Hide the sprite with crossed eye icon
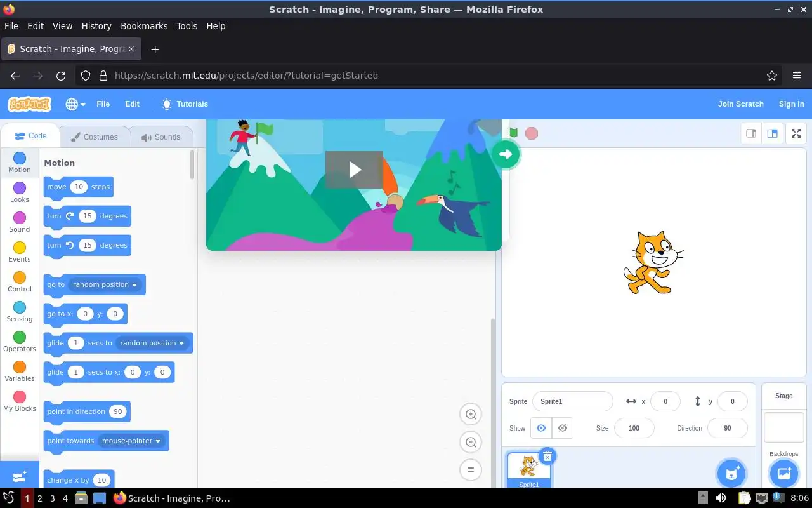 [563, 428]
